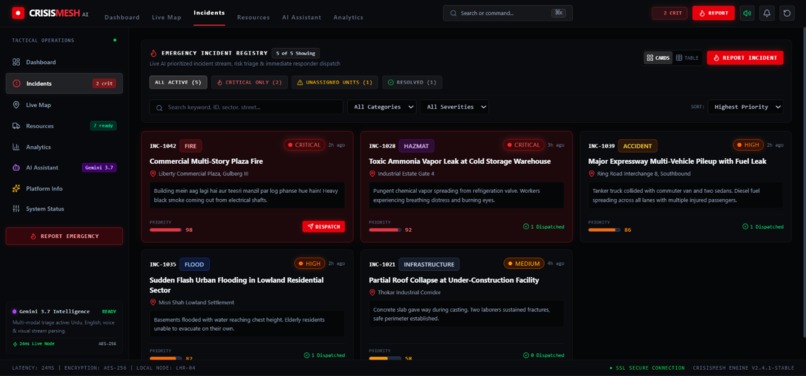Image resolution: width=806 pixels, height=376 pixels.
Task: Click the sidebar Resources truck icon
Action: [16, 126]
